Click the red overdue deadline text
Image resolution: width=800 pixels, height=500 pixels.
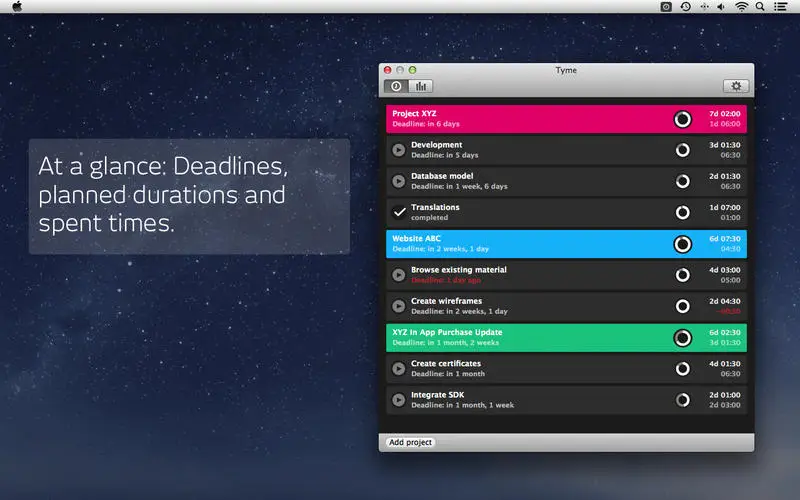click(x=446, y=280)
